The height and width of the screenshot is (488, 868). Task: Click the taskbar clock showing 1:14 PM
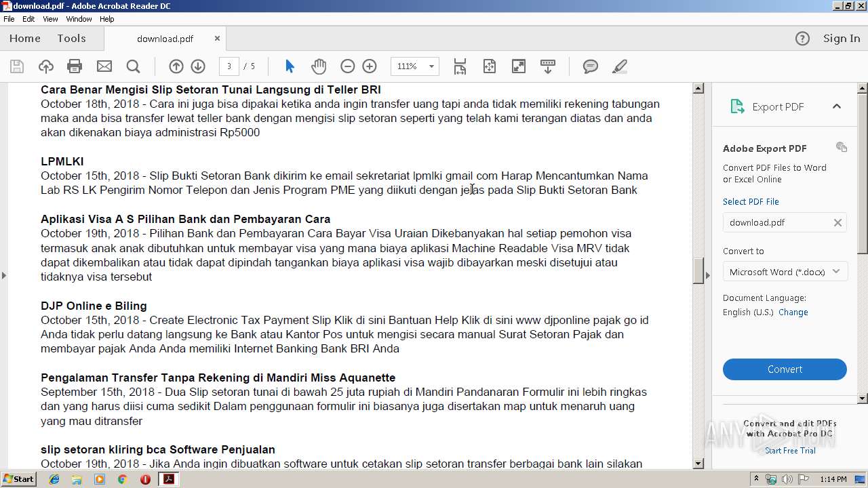833,479
